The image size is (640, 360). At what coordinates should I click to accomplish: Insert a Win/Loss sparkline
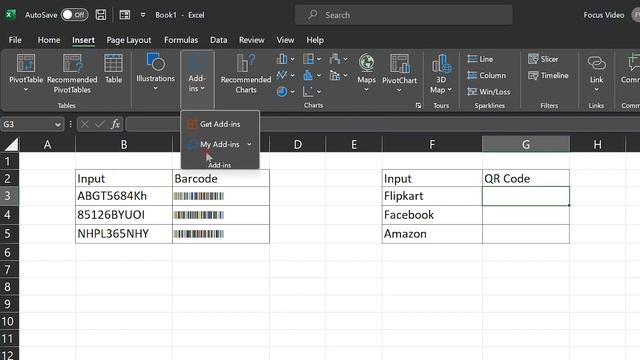(489, 92)
